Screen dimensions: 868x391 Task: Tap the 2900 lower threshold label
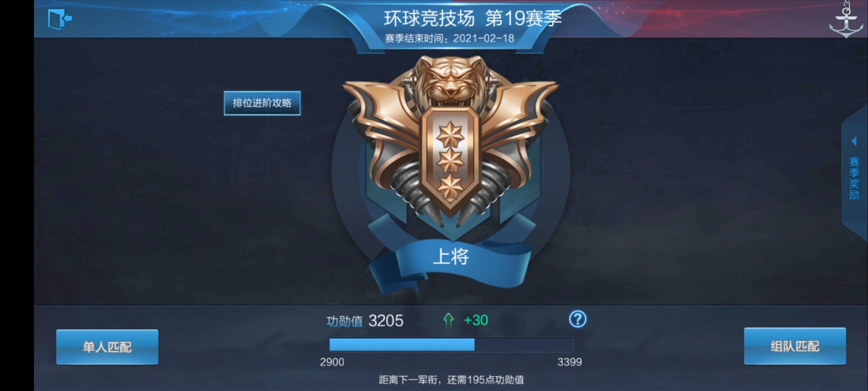tap(332, 362)
